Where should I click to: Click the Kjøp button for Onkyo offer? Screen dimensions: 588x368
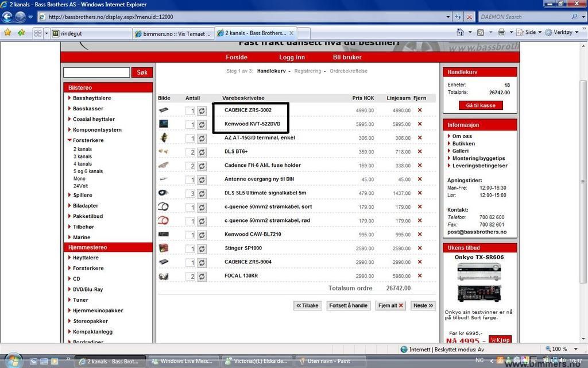pos(500,339)
